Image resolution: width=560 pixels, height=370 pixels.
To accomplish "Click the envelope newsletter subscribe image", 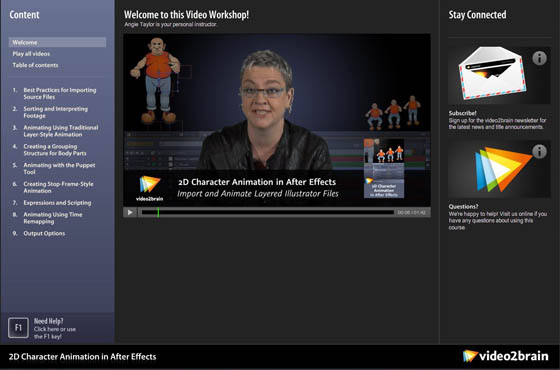I will 492,73.
